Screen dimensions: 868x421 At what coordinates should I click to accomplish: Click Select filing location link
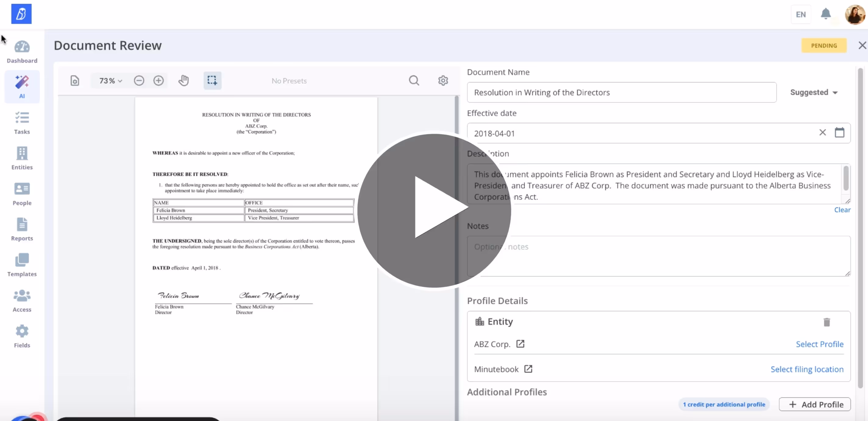pyautogui.click(x=807, y=369)
